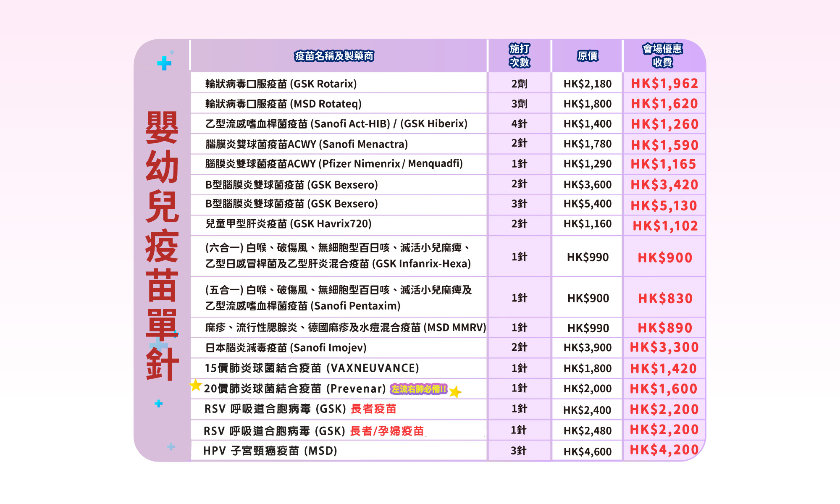Click the 疫苗名稱及製藥商 column header

click(x=334, y=56)
